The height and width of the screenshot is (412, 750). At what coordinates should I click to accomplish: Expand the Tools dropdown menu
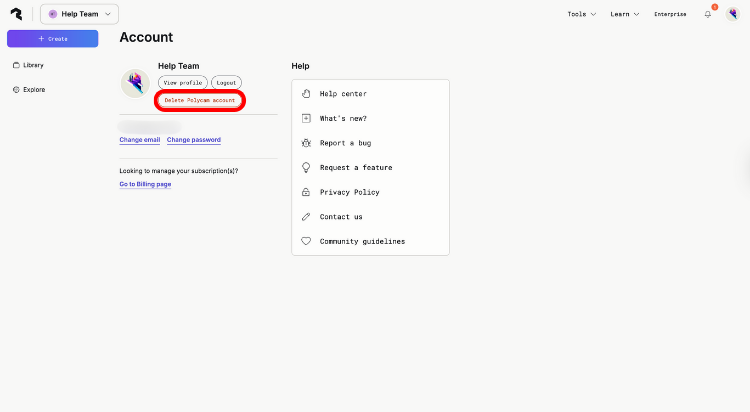pos(581,14)
